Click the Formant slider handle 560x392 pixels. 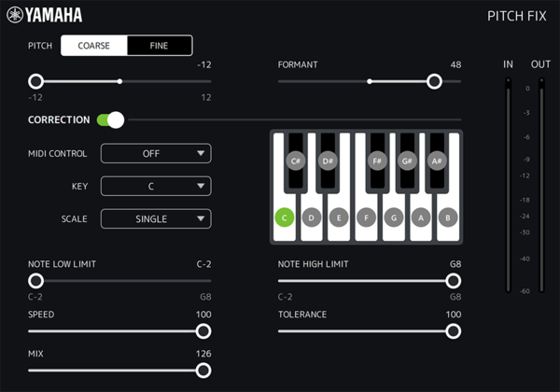click(x=434, y=82)
